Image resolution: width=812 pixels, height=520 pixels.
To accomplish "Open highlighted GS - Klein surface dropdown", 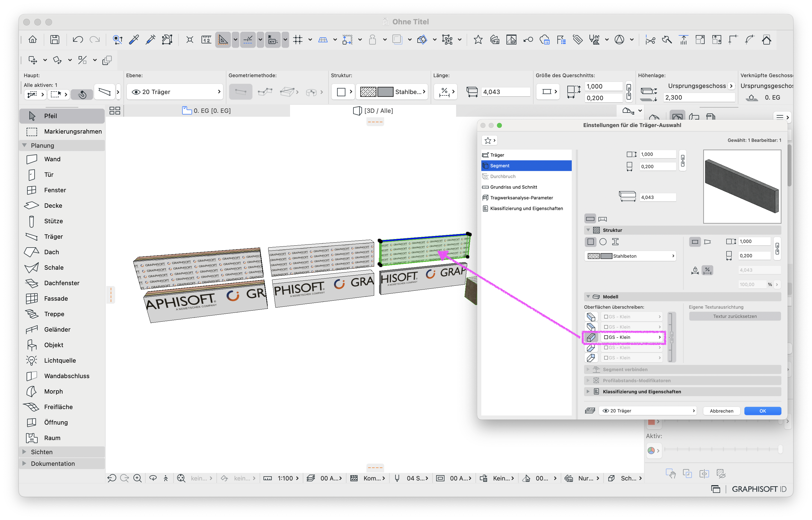I will click(x=632, y=337).
